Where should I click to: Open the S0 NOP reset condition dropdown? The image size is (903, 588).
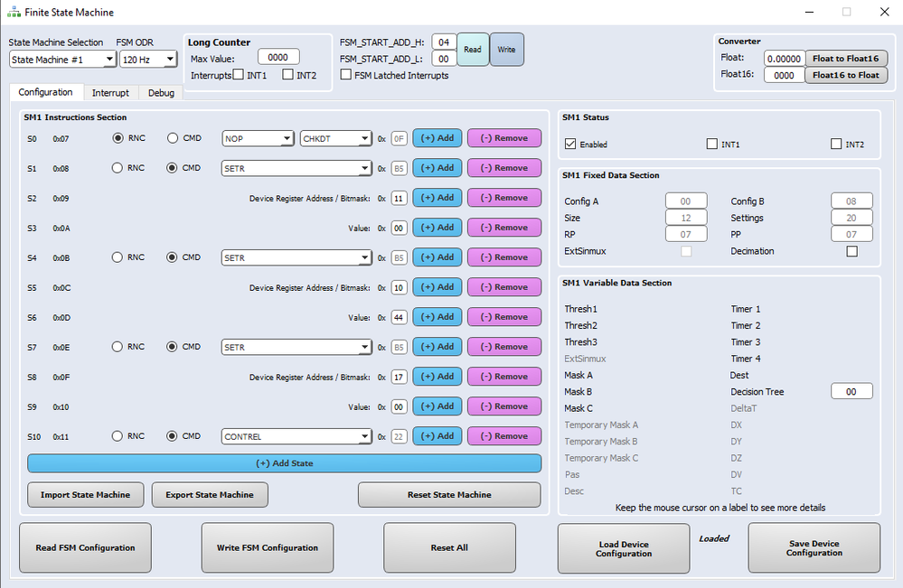[258, 139]
